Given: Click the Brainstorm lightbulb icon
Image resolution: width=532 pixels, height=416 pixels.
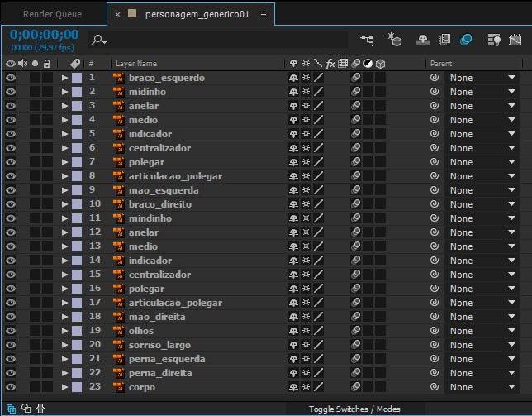Looking at the screenshot, I should [494, 40].
